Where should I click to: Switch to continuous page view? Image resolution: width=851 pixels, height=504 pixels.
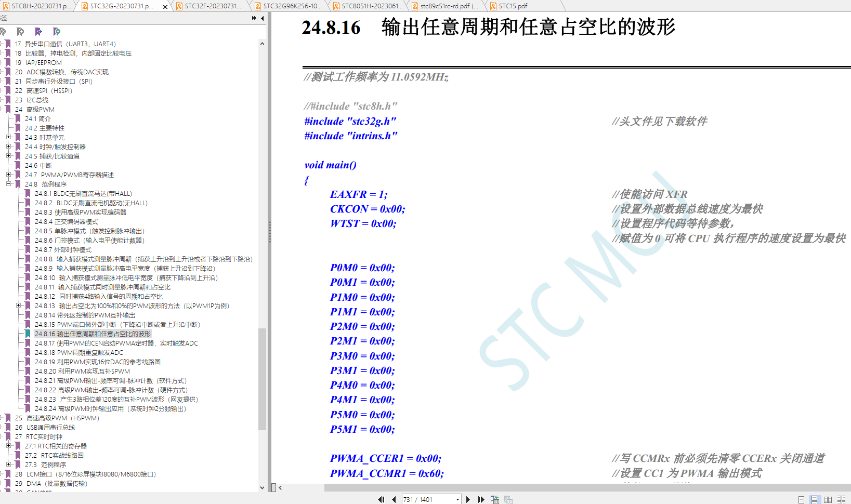point(814,499)
